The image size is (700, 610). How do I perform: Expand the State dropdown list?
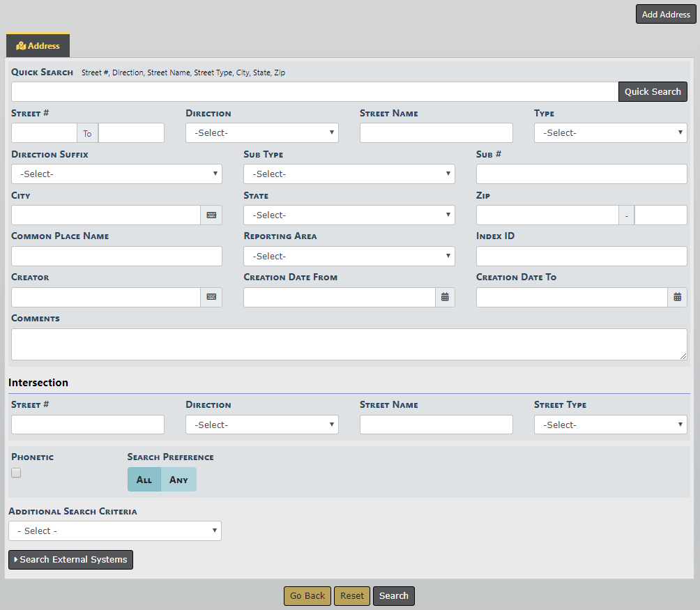(x=349, y=215)
